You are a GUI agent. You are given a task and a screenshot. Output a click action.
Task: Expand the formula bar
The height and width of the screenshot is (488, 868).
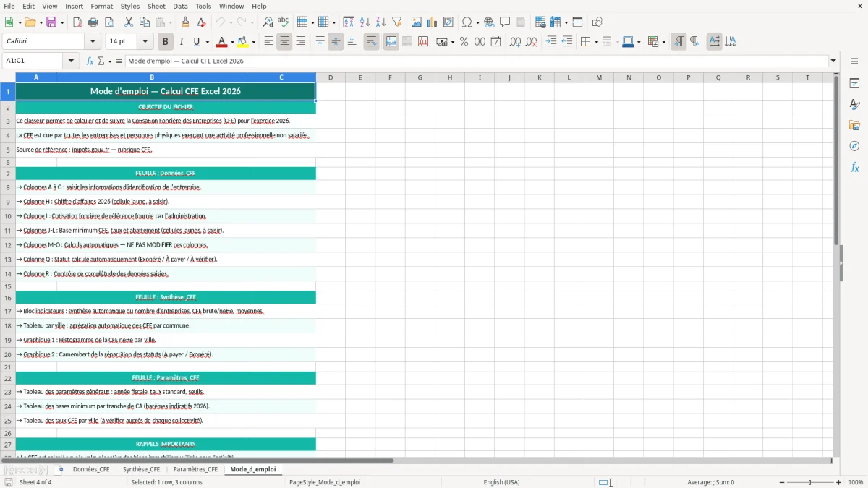(x=833, y=61)
